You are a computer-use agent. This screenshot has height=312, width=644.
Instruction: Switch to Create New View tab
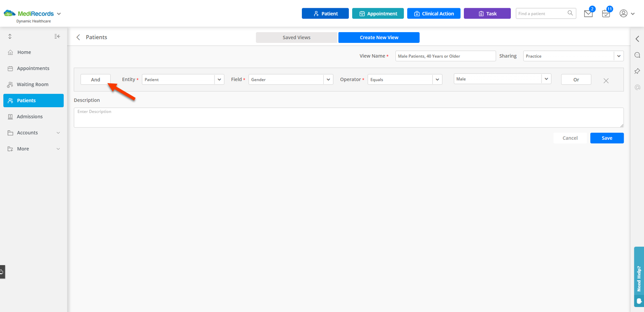379,37
